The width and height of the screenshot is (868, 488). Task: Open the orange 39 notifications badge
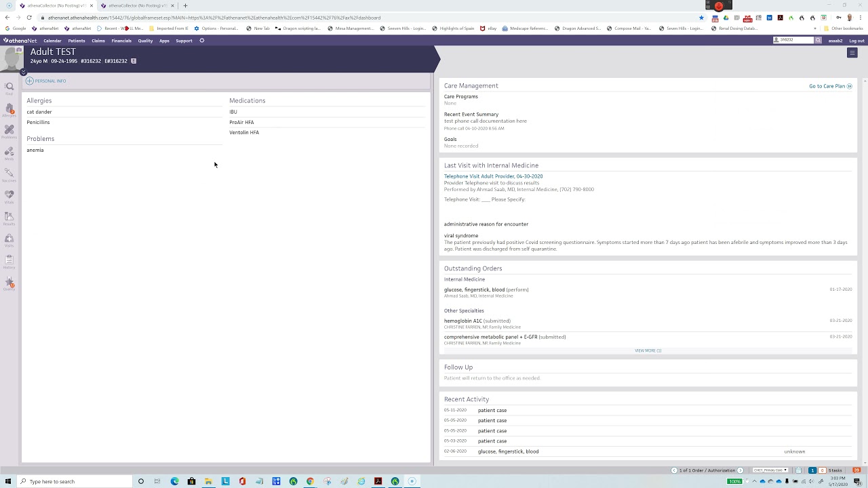point(856,470)
